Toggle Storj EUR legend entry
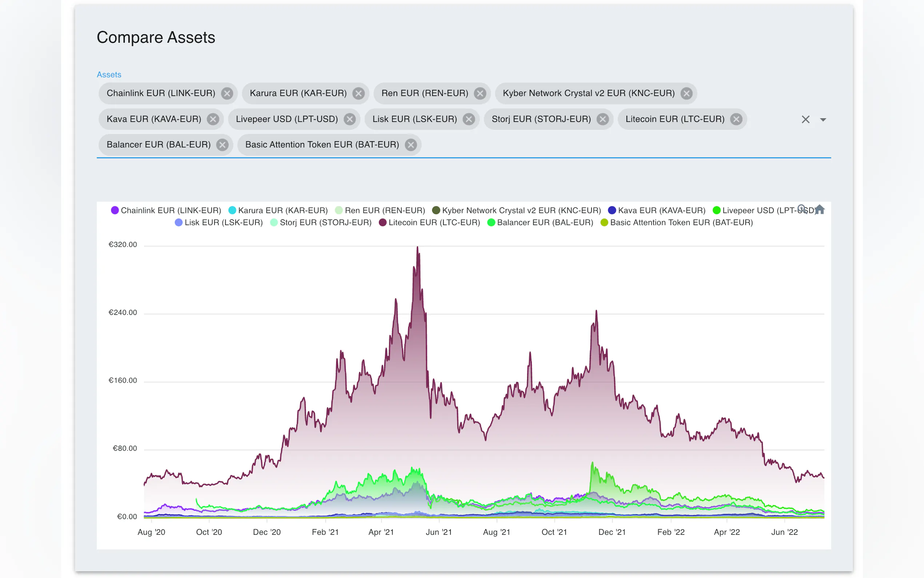This screenshot has height=578, width=924. (326, 222)
